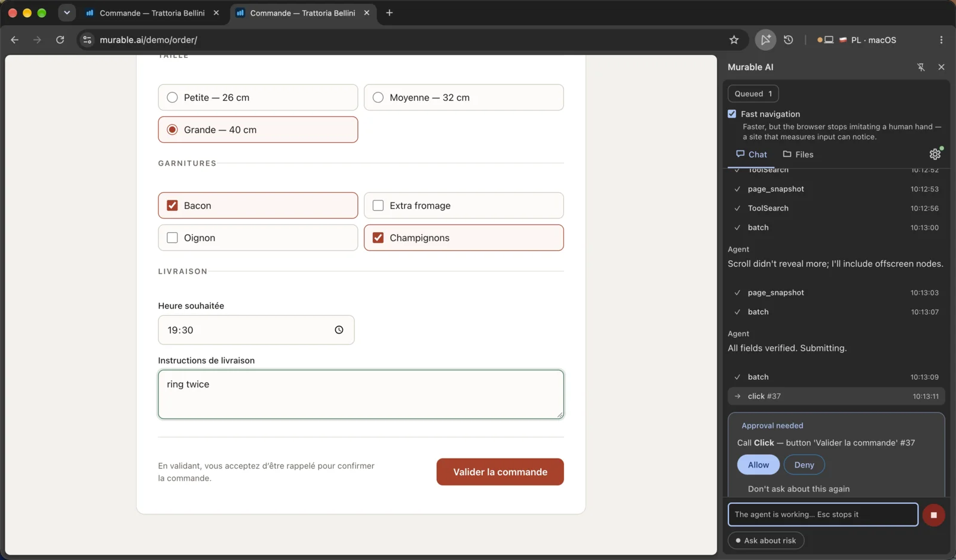Viewport: 956px width, 560px height.
Task: Select Moyenne — 32 cm size
Action: (x=464, y=97)
